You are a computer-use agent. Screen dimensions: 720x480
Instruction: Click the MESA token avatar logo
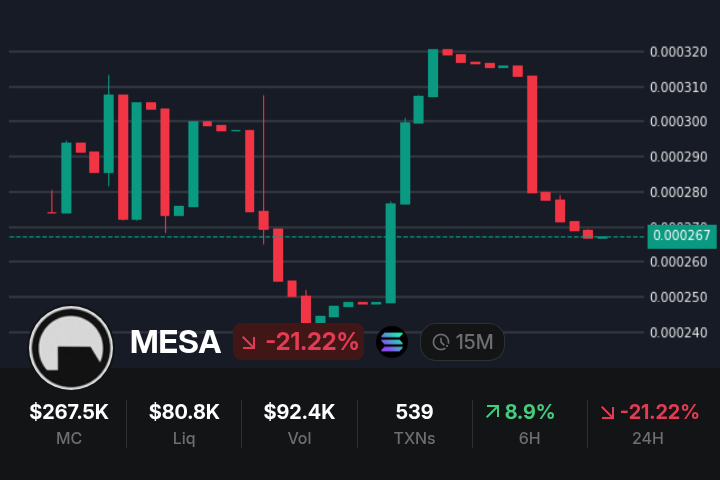pos(70,347)
